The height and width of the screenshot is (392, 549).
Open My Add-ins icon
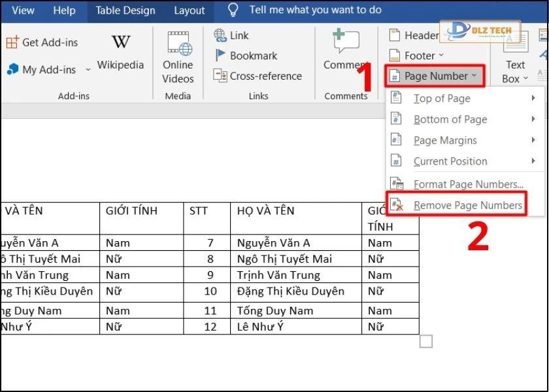point(12,69)
